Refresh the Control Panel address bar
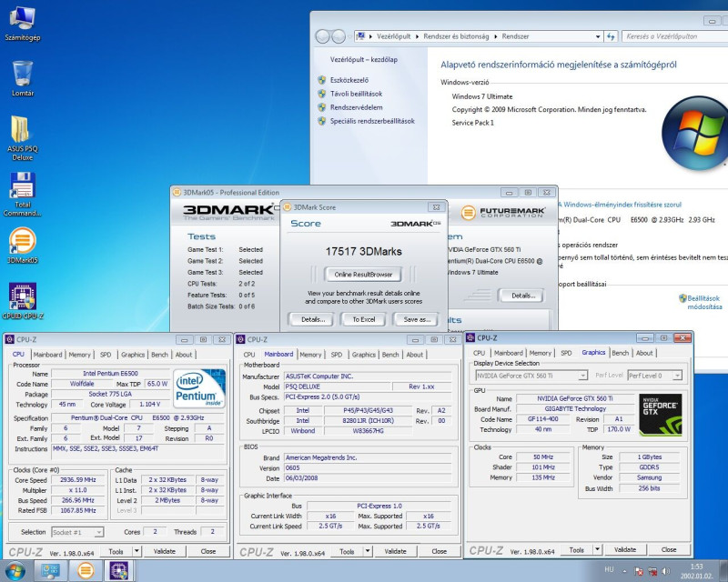Viewport: 728px width, 582px height. [611, 36]
